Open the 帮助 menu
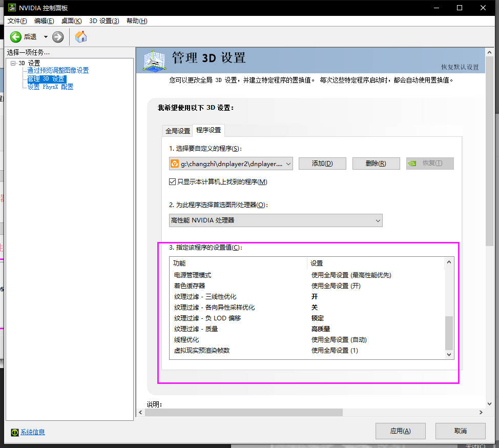The height and width of the screenshot is (448, 499). point(136,21)
